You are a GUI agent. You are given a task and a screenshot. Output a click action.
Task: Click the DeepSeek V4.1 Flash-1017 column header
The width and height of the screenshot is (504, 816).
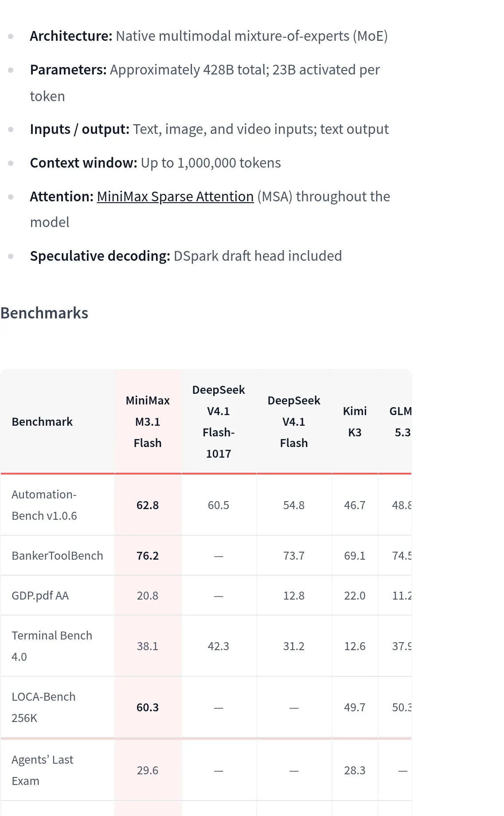[219, 422]
